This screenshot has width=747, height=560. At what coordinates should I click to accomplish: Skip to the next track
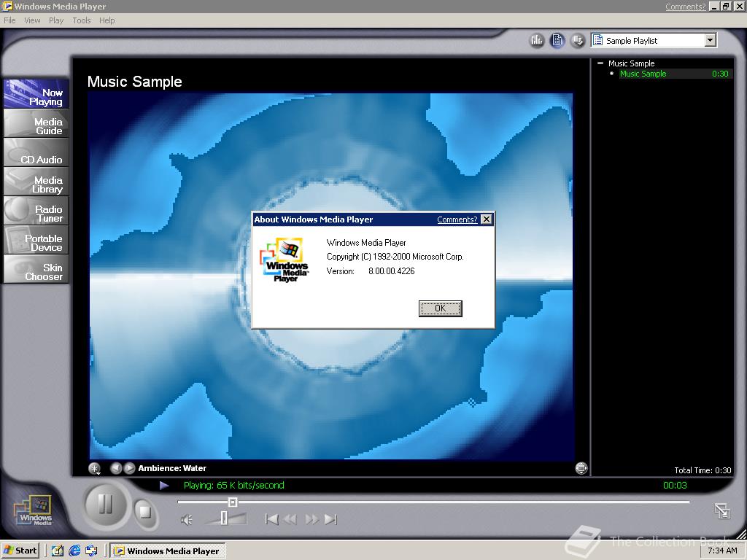pos(330,519)
